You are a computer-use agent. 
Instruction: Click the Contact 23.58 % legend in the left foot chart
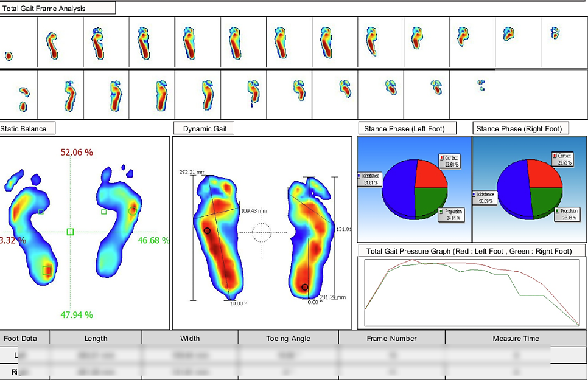[449, 161]
